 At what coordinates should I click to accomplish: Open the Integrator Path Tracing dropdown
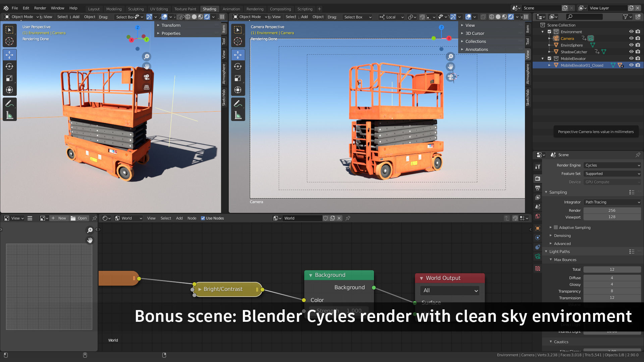[x=612, y=202]
